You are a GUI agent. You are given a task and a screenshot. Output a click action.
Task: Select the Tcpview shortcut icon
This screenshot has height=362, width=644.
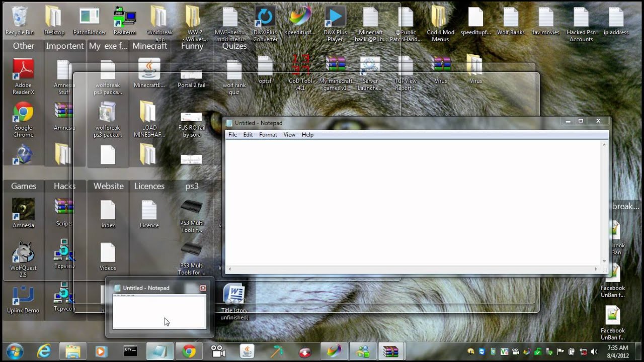[x=64, y=254]
